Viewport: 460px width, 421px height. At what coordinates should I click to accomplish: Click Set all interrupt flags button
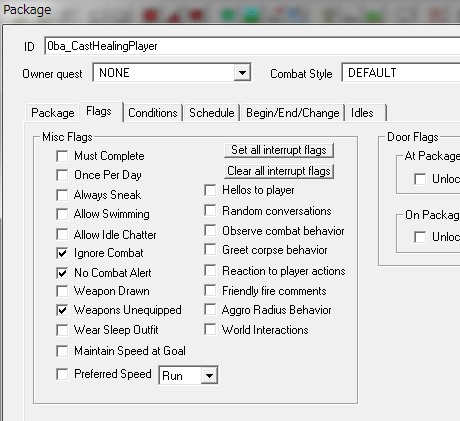tap(279, 150)
